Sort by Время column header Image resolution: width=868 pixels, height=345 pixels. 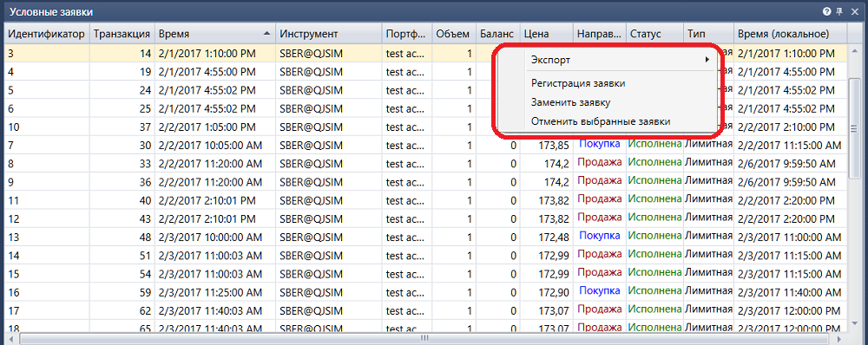214,34
